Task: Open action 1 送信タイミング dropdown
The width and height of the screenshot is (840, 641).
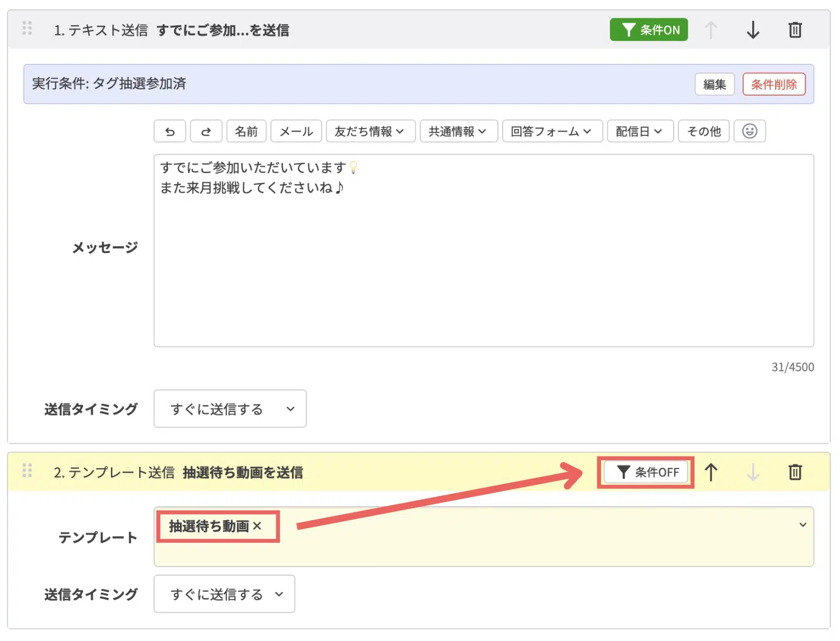Action: [x=230, y=408]
